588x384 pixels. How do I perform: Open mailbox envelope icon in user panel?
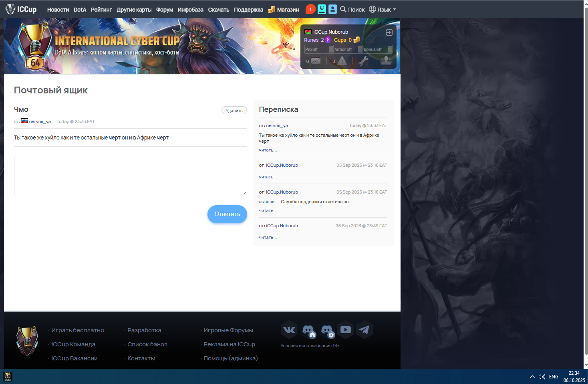pos(316,61)
